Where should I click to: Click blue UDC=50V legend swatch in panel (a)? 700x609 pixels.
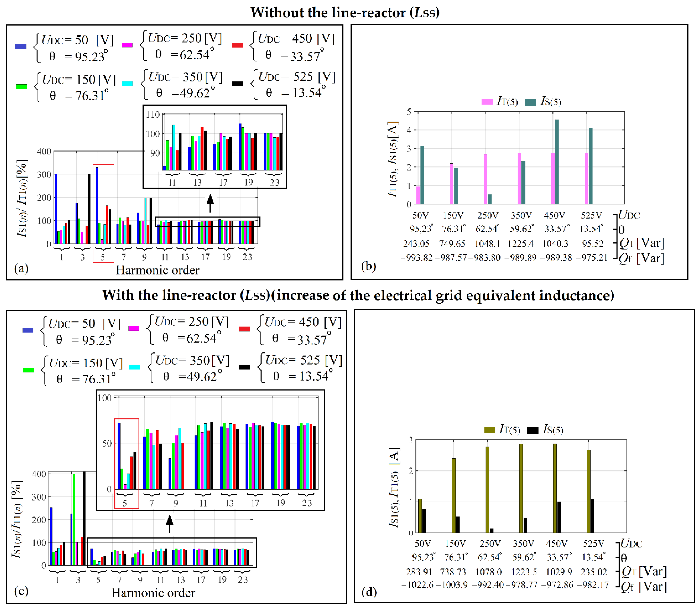click(x=21, y=47)
